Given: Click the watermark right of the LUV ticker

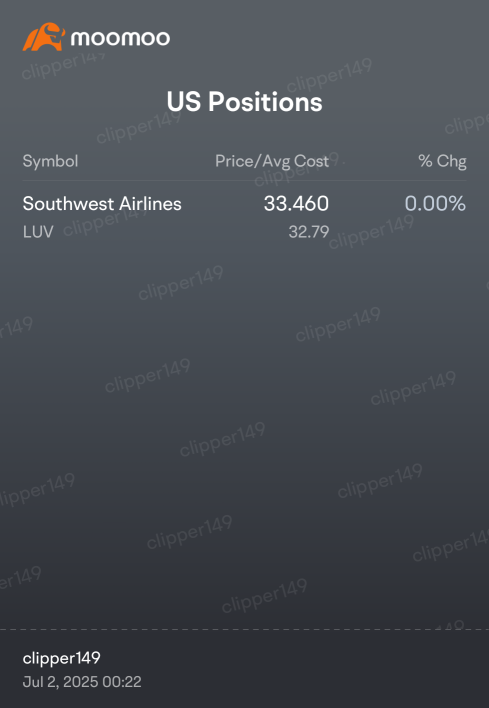Looking at the screenshot, I should pyautogui.click(x=105, y=222).
